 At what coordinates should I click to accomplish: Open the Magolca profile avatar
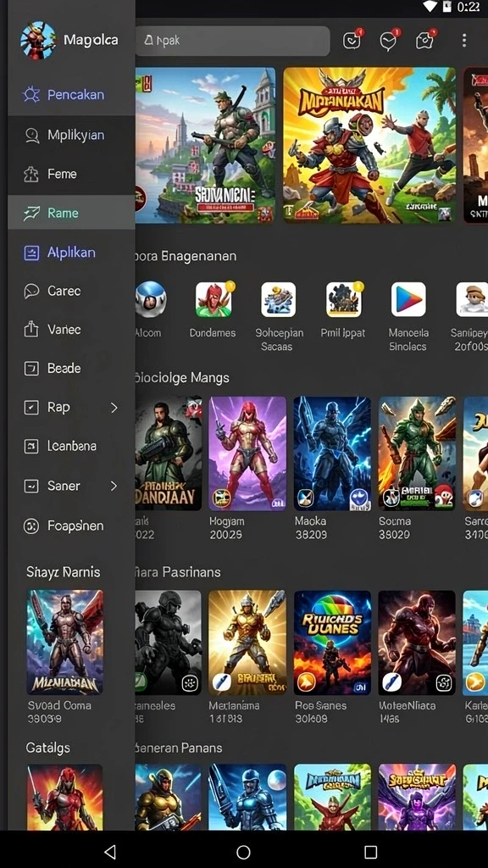coord(37,41)
